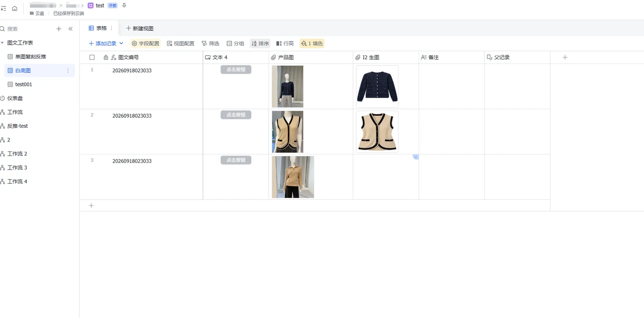Open 工作流 4

(x=17, y=182)
